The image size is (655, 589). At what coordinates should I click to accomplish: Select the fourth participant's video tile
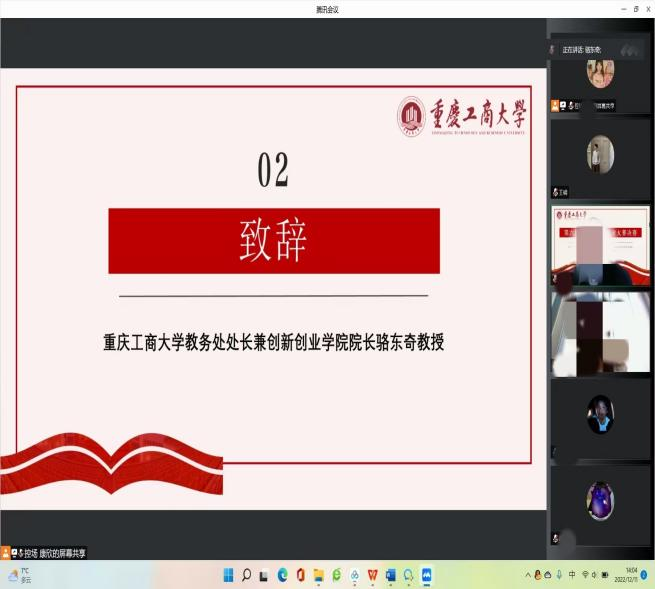[x=601, y=333]
